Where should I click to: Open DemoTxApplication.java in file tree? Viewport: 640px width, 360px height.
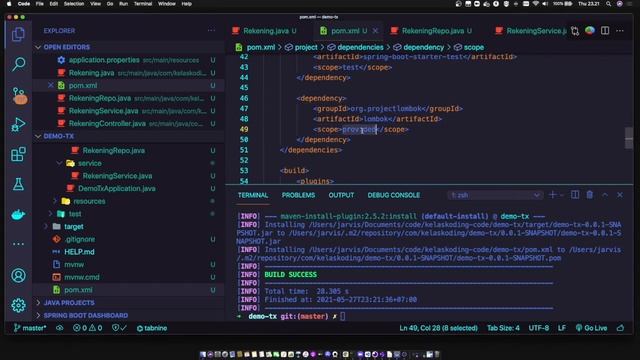coord(129,189)
